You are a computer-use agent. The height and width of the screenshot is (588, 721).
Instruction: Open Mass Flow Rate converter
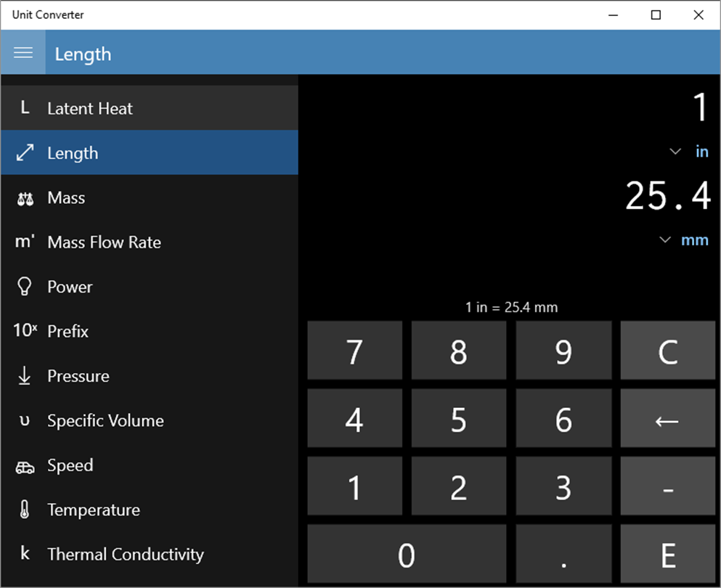150,242
